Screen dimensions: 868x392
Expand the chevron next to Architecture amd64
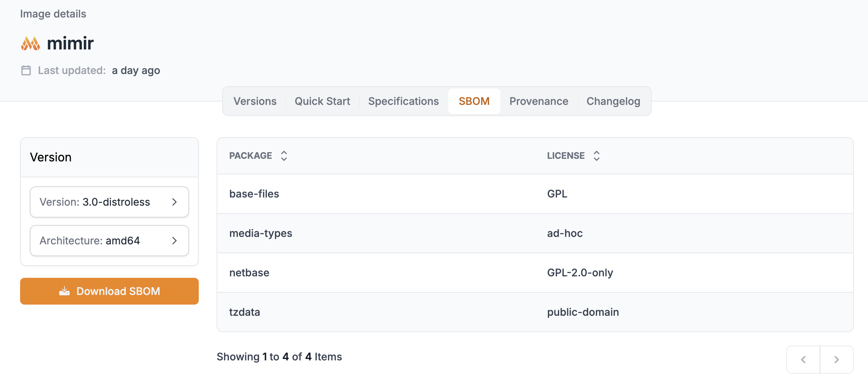(x=175, y=241)
